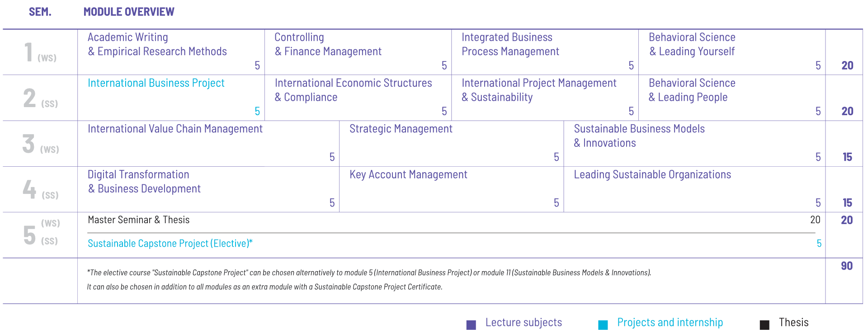The height and width of the screenshot is (333, 868).
Task: Click International Project Management & Sustainability
Action: pos(538,90)
